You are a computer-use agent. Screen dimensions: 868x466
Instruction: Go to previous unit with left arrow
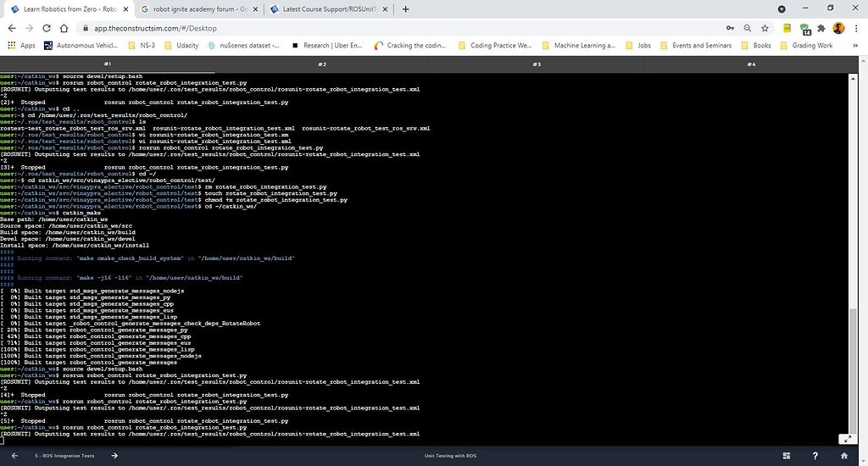[14, 456]
